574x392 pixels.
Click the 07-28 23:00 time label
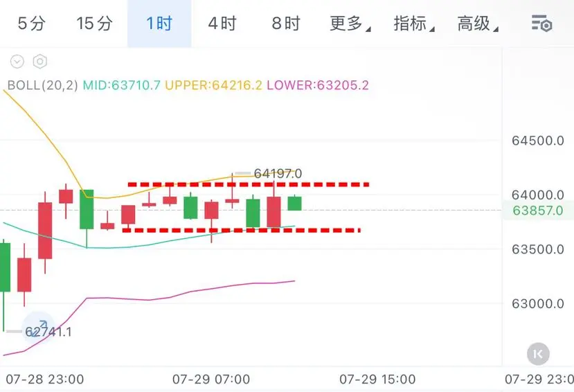click(45, 380)
